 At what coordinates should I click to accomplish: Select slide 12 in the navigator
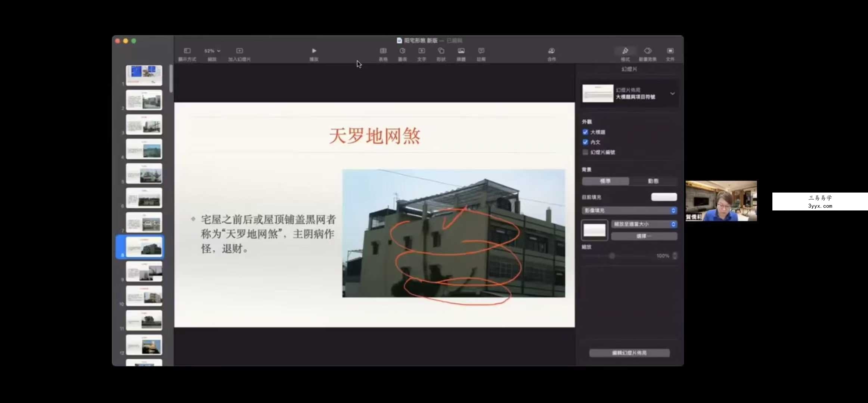point(144,345)
